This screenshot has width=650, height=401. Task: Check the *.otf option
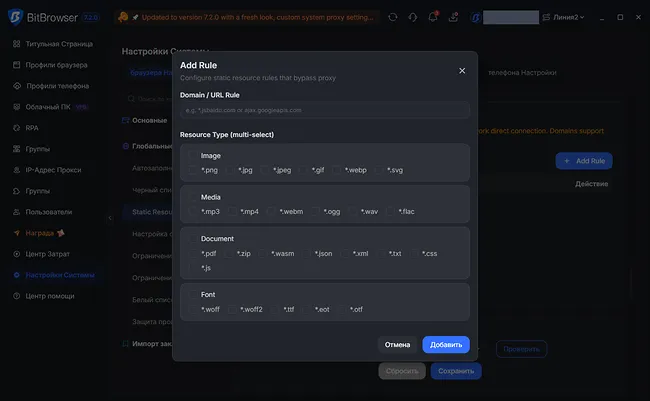click(x=342, y=309)
